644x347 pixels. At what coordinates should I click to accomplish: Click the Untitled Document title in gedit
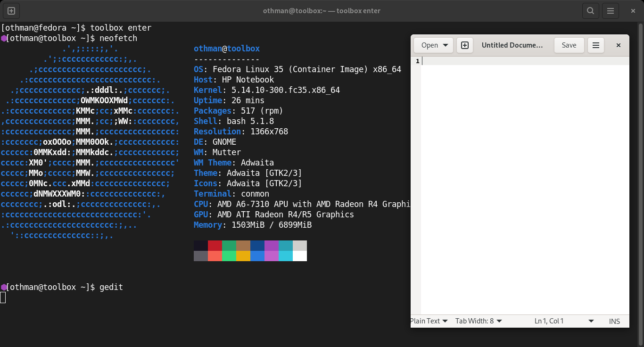click(512, 45)
